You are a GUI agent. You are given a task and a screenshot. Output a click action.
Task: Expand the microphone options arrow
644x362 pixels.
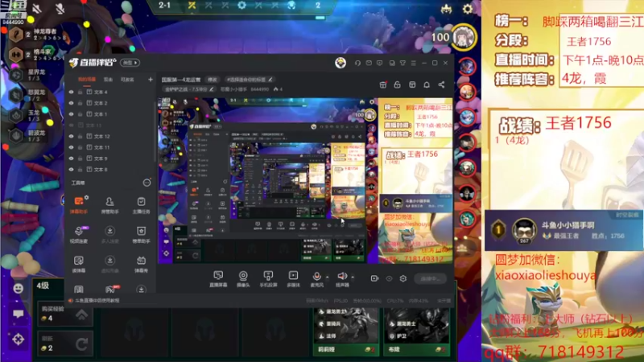point(327,277)
